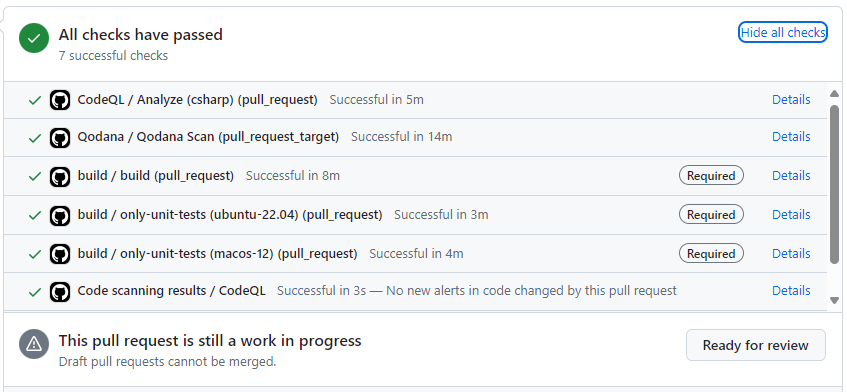Click GitHub avatar icon beside Qodana Scan
This screenshot has height=392, width=847.
point(60,138)
